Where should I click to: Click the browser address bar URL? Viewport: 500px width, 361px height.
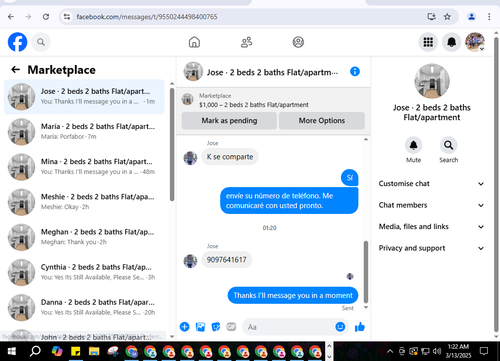147,17
